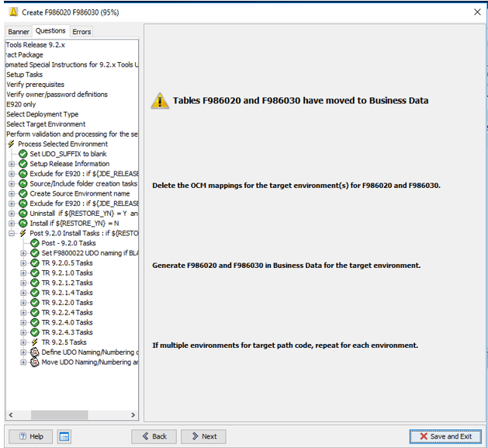Image resolution: width=488 pixels, height=448 pixels.
Task: Click Save and Exit button
Action: click(445, 436)
